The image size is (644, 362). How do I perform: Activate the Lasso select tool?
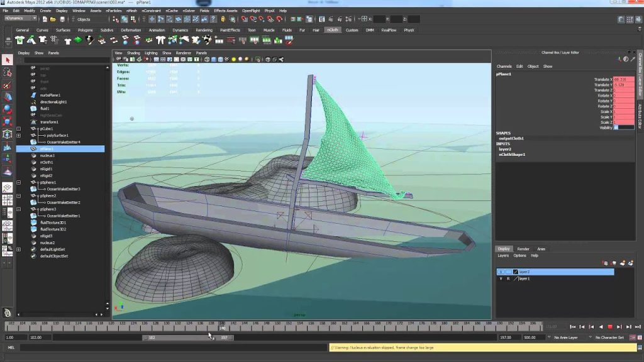click(8, 73)
